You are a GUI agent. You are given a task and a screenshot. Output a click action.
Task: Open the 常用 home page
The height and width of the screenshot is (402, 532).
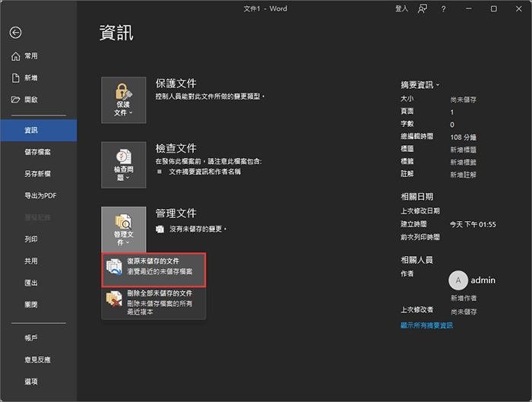[38, 56]
